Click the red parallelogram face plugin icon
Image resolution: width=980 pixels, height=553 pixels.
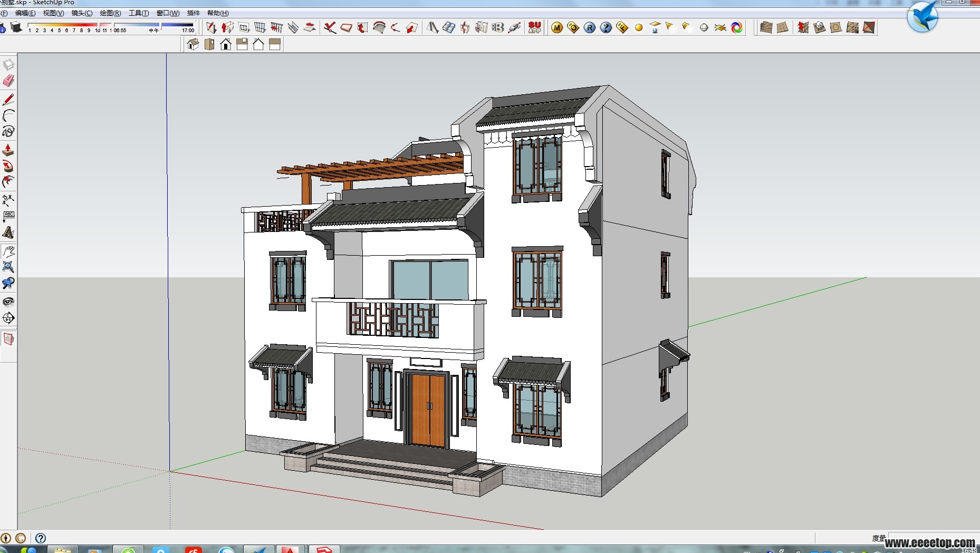[347, 27]
